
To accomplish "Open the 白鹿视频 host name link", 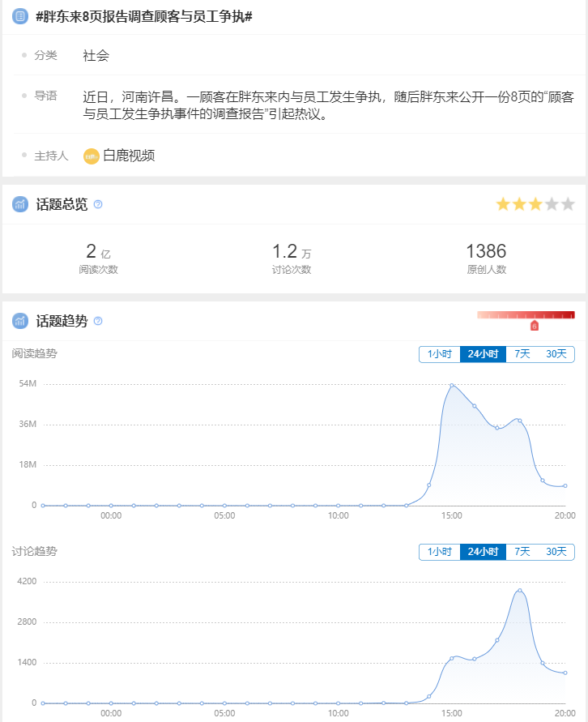I will point(129,156).
